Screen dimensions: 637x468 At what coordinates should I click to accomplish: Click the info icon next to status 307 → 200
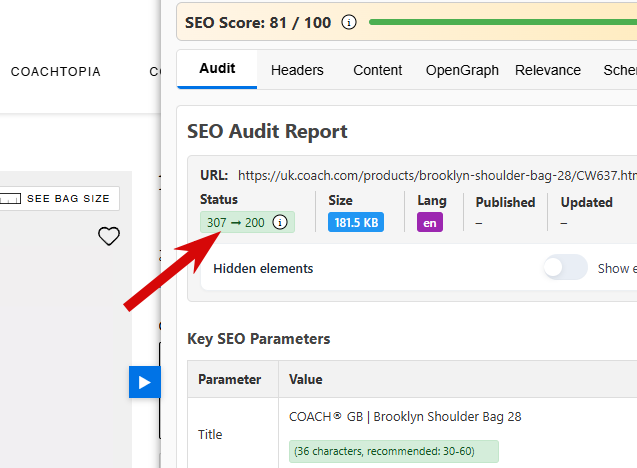pyautogui.click(x=280, y=222)
